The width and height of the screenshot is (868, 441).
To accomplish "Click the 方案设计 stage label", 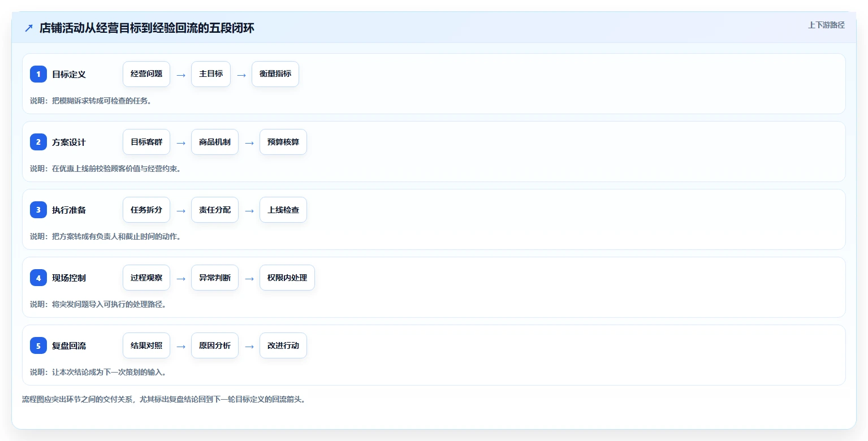I will (x=69, y=142).
